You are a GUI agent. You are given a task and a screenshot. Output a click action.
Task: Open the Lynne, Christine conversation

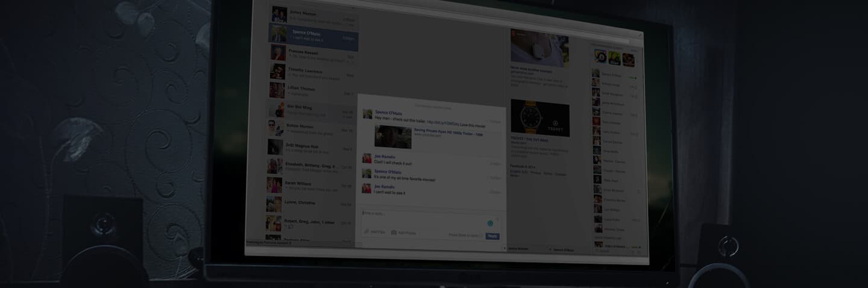coord(310,204)
